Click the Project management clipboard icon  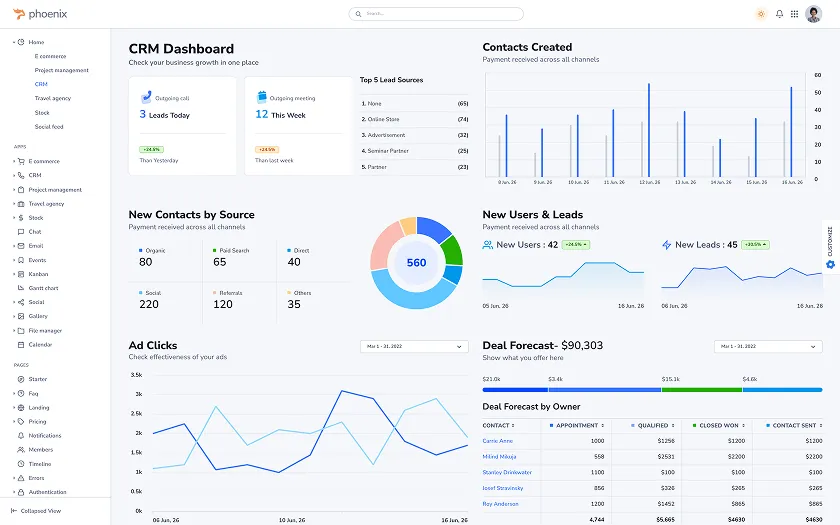tap(21, 190)
